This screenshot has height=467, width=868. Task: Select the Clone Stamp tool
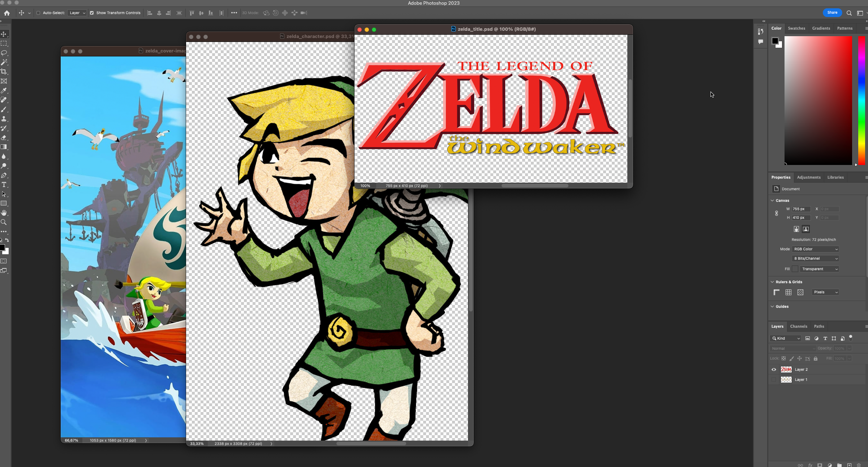pos(4,119)
